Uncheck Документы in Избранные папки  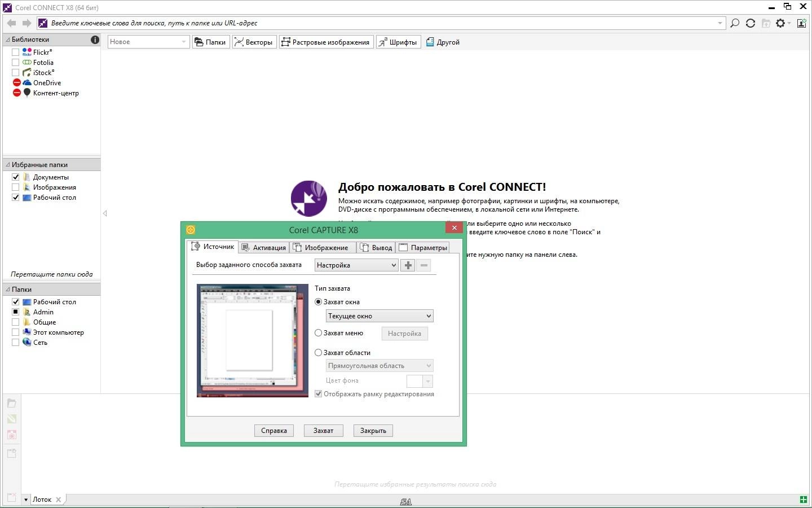(16, 177)
